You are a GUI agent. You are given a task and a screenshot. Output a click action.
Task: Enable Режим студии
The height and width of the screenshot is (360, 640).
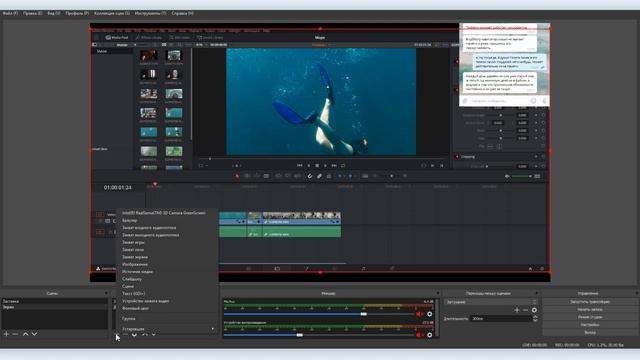pyautogui.click(x=590, y=317)
